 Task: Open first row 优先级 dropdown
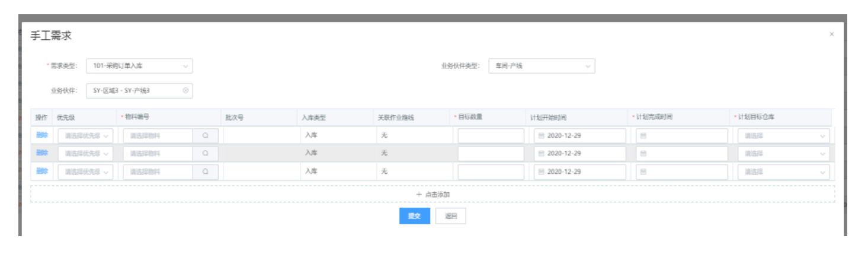85,136
